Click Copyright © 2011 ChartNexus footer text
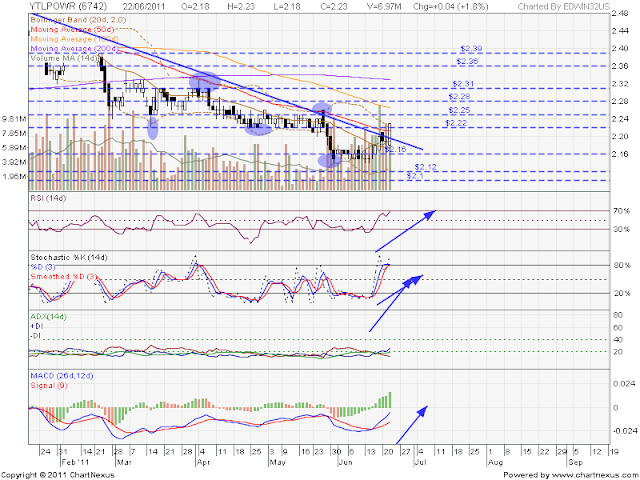 (58, 475)
